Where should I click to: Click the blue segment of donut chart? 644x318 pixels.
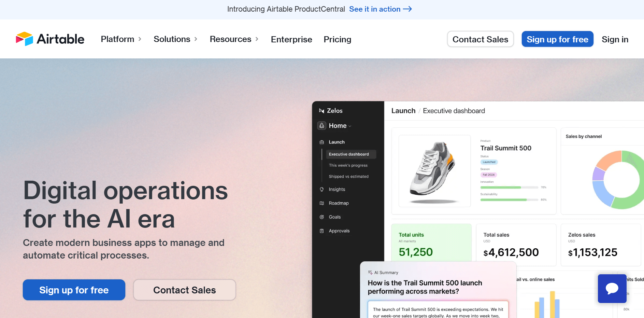[x=603, y=193]
